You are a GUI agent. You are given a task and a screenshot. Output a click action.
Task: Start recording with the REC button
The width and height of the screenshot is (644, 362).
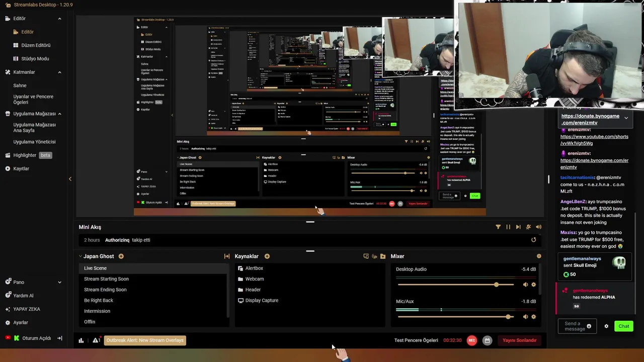point(472,340)
